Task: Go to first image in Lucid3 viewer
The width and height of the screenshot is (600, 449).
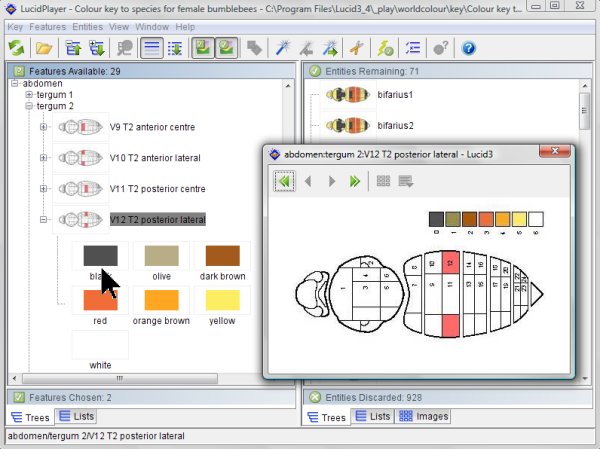Action: (284, 181)
